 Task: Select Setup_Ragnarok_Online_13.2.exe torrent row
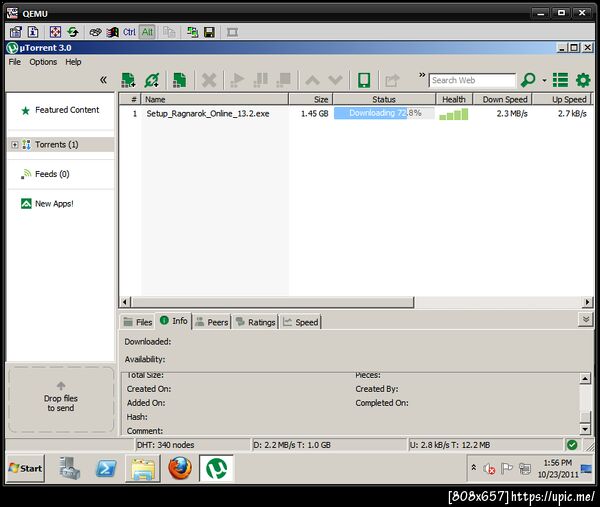356,114
